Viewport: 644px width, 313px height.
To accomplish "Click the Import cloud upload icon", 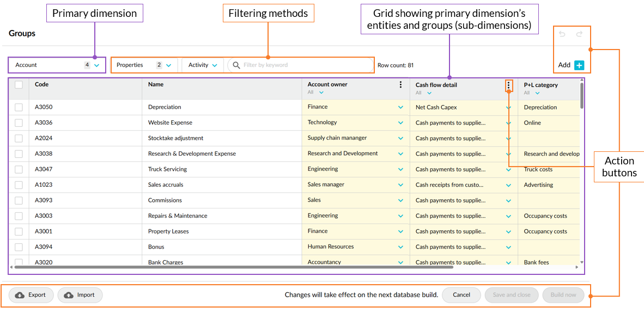I will coord(69,295).
